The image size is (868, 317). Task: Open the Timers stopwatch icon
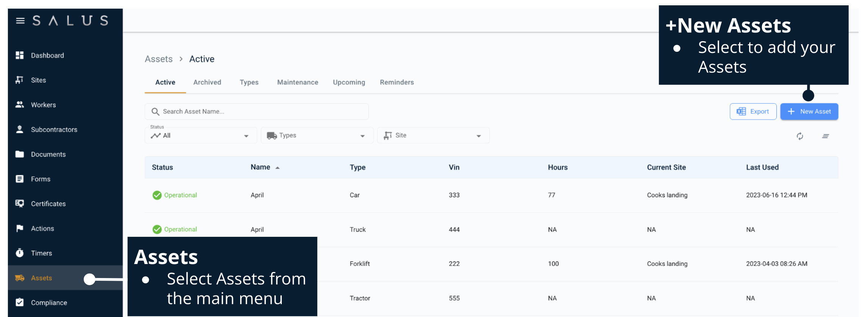20,253
